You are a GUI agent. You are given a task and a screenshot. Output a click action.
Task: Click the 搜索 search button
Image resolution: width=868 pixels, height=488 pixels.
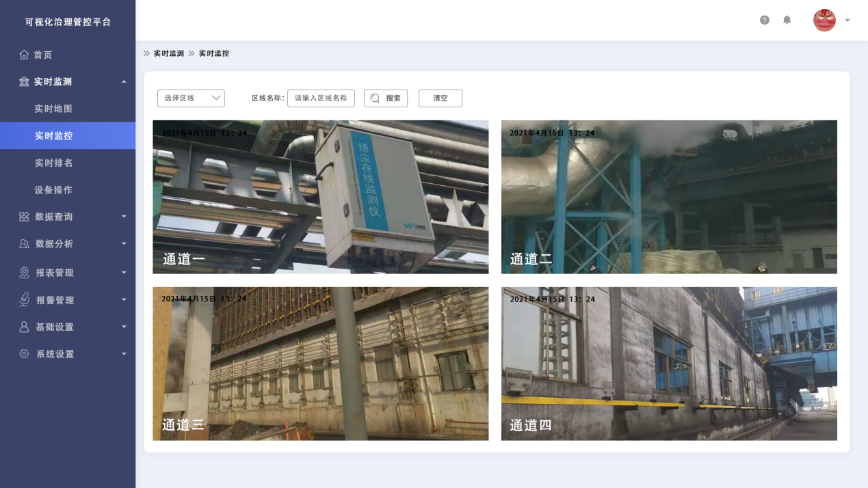point(386,98)
